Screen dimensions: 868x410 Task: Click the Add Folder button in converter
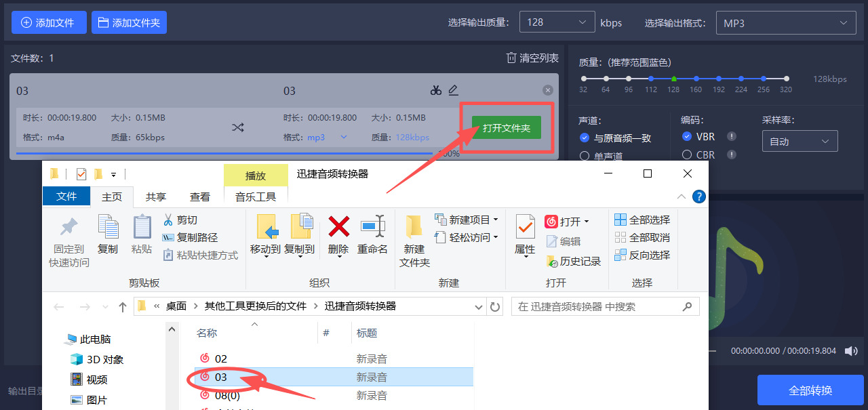(x=129, y=22)
